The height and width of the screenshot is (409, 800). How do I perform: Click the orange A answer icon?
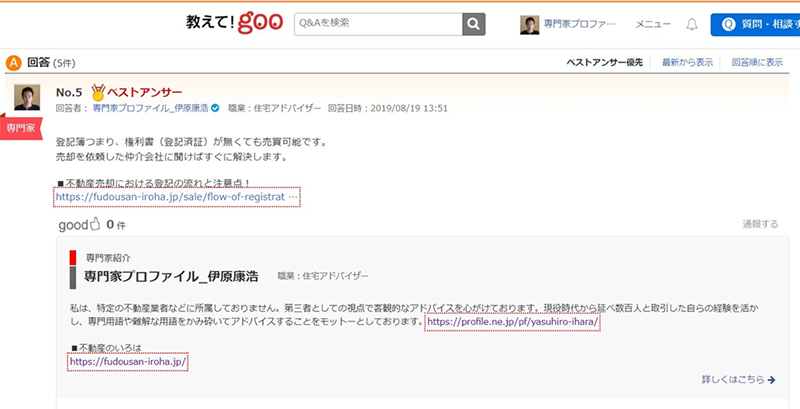click(x=14, y=63)
